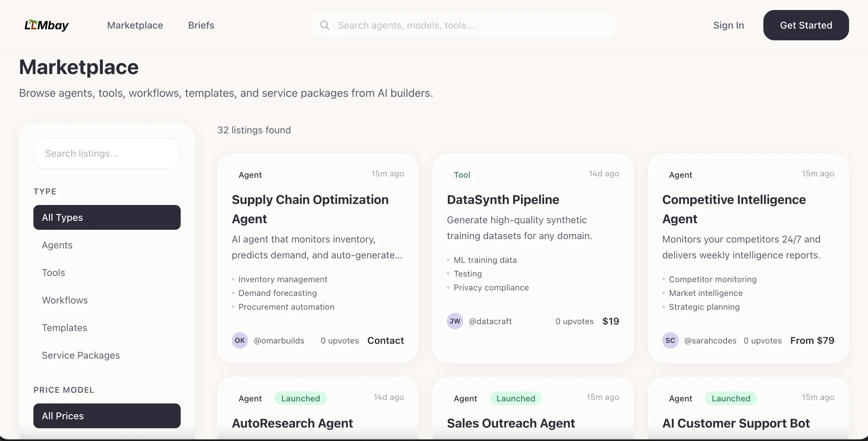Click the search magnifier icon
This screenshot has width=868, height=441.
coord(325,25)
